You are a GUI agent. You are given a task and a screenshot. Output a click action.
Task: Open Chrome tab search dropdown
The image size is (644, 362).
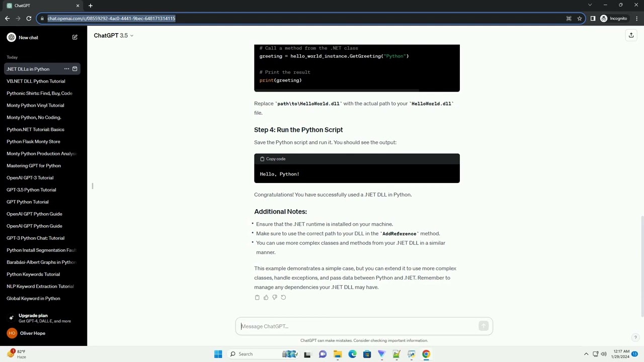[590, 5]
